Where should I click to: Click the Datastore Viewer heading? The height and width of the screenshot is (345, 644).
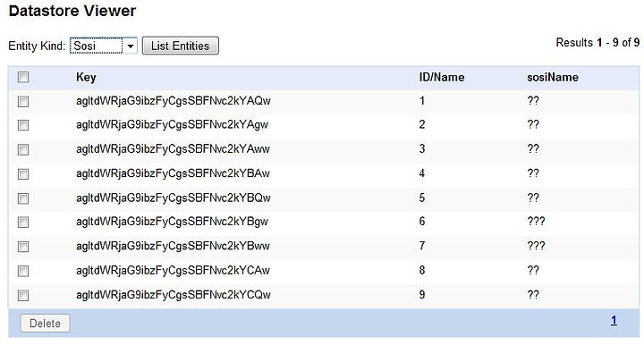[x=72, y=11]
